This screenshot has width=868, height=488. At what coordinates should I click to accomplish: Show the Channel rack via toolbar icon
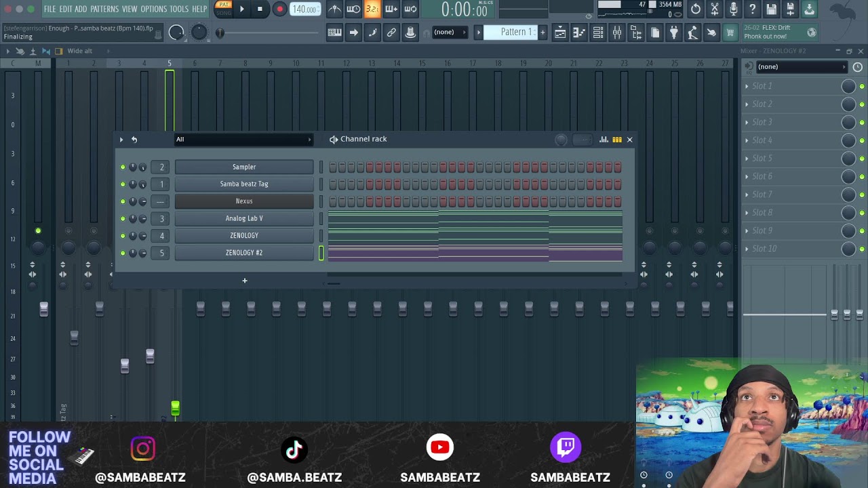point(598,32)
